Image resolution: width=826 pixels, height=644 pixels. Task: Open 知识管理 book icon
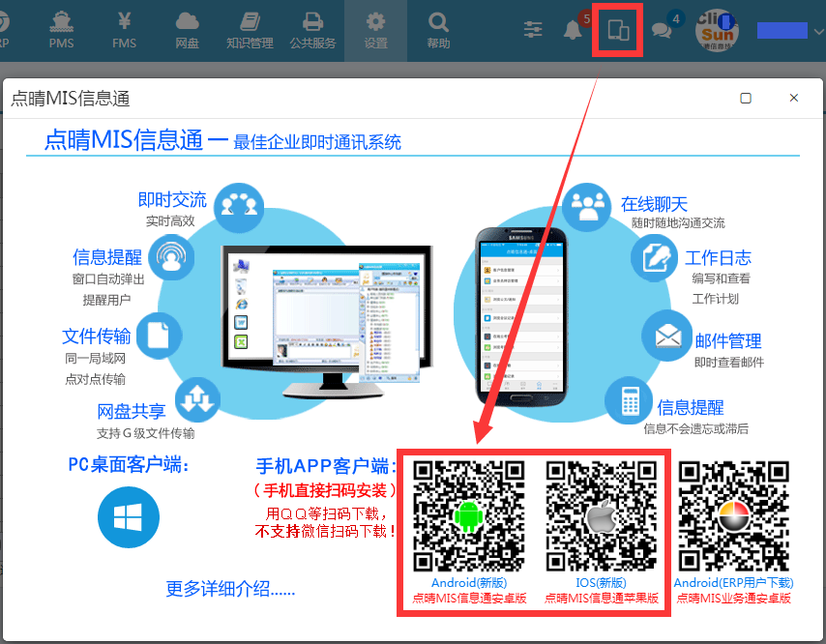250,30
